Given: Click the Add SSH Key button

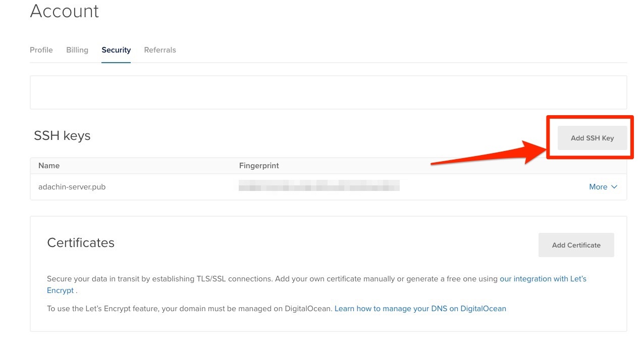Looking at the screenshot, I should pos(592,138).
